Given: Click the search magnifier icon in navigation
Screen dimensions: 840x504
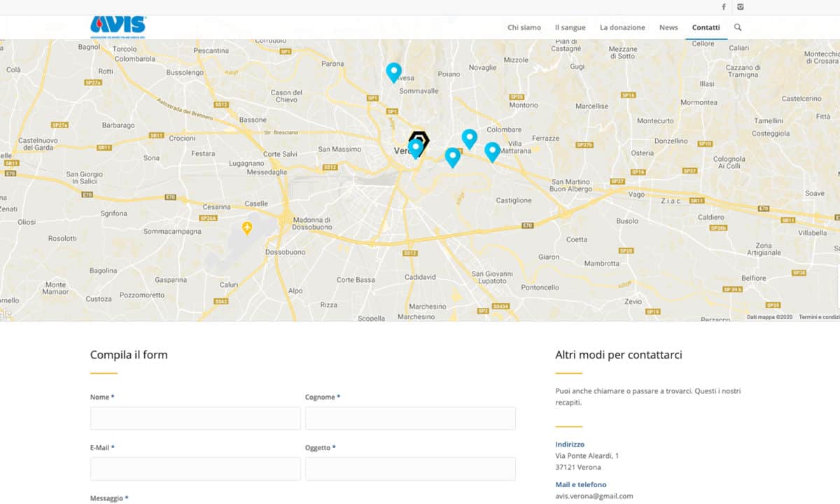Looking at the screenshot, I should [738, 27].
